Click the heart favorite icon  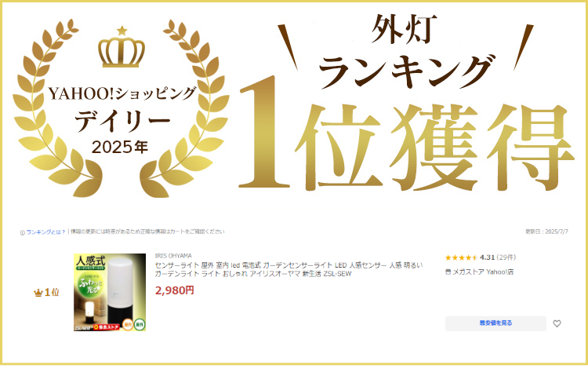557,323
